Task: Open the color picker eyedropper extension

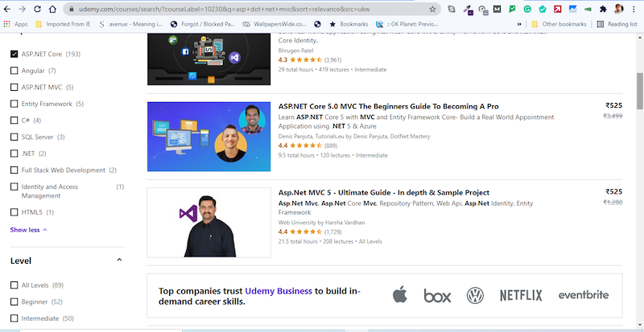Action: coord(468,10)
